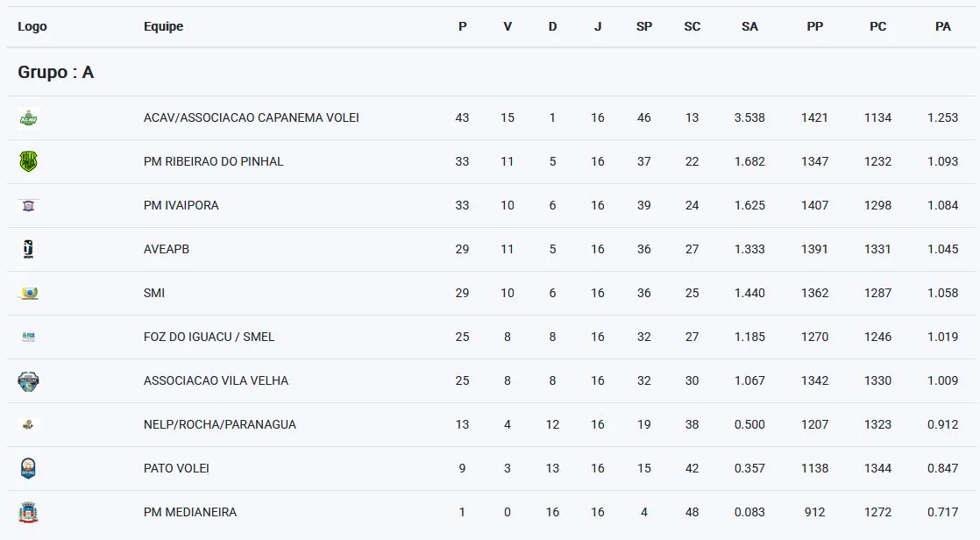Select the PA column header
This screenshot has height=540, width=980.
942,26
